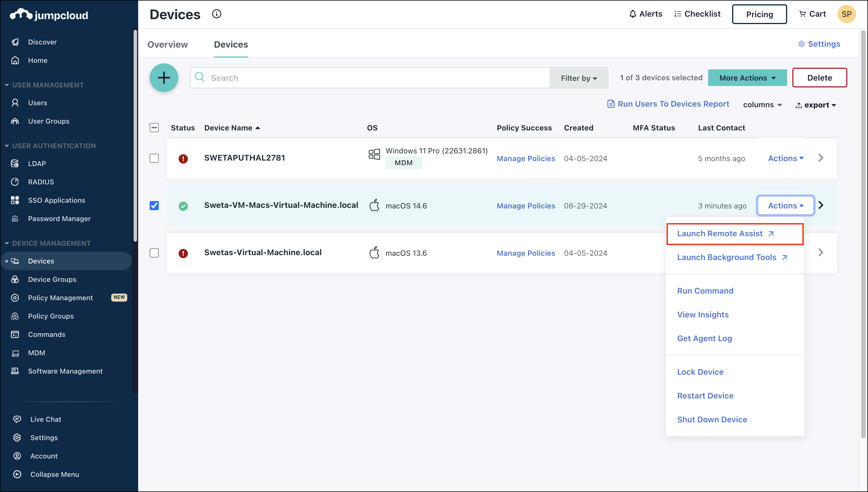Switch to the Overview tab
The width and height of the screenshot is (868, 492).
167,44
